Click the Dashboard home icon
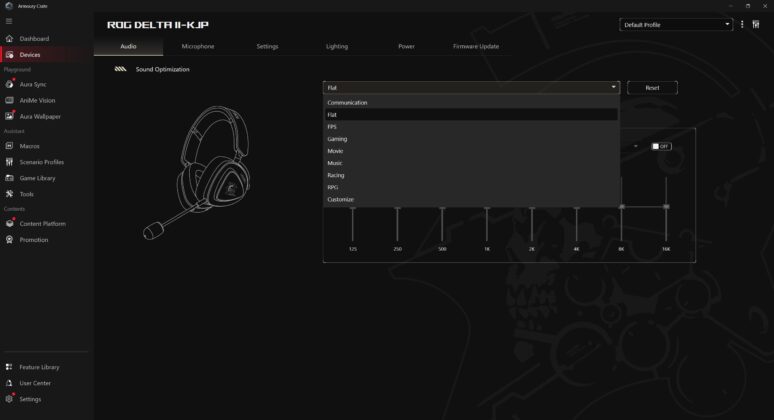 tap(9, 38)
